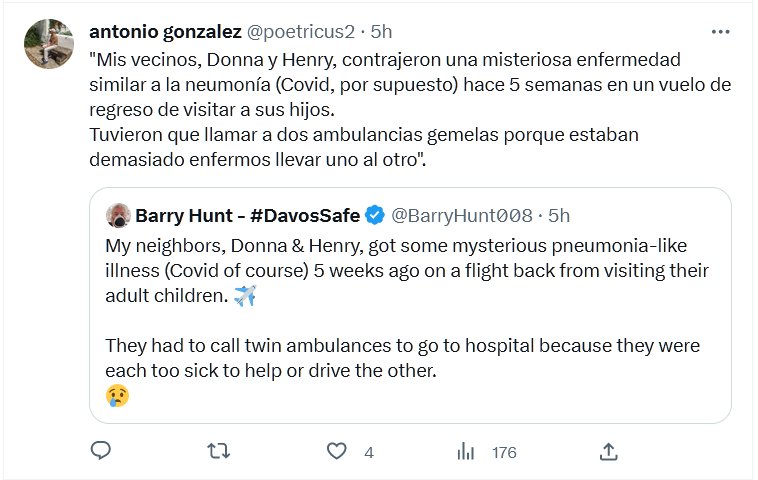Click the airplane emoji in quoted tweet
This screenshot has width=758, height=480.
245,296
